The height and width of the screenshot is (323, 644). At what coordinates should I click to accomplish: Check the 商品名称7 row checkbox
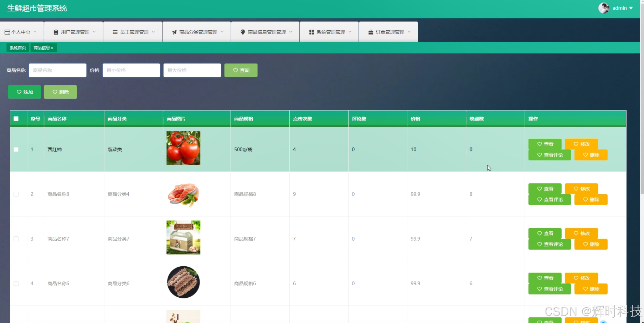[16, 239]
